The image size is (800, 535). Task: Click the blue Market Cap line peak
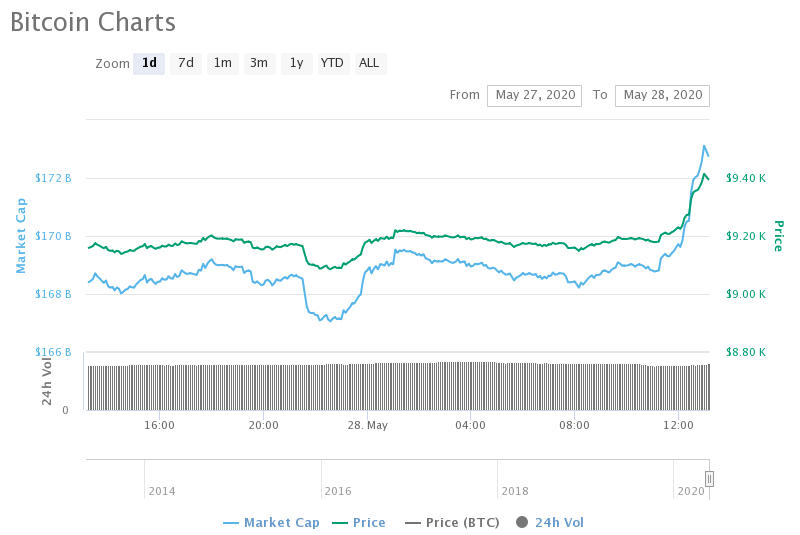tap(705, 146)
